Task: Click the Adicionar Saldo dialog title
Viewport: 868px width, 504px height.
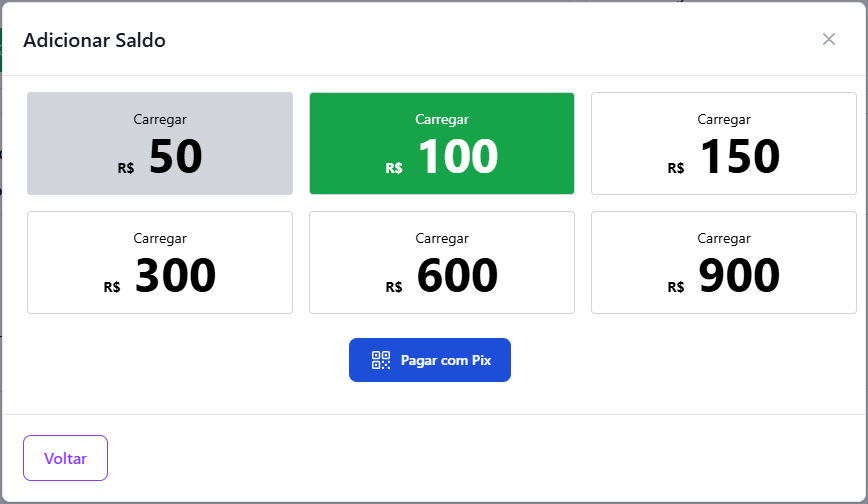Action: [94, 40]
